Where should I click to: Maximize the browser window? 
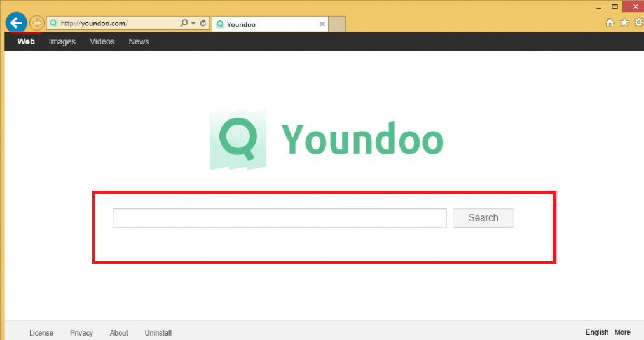click(x=614, y=6)
